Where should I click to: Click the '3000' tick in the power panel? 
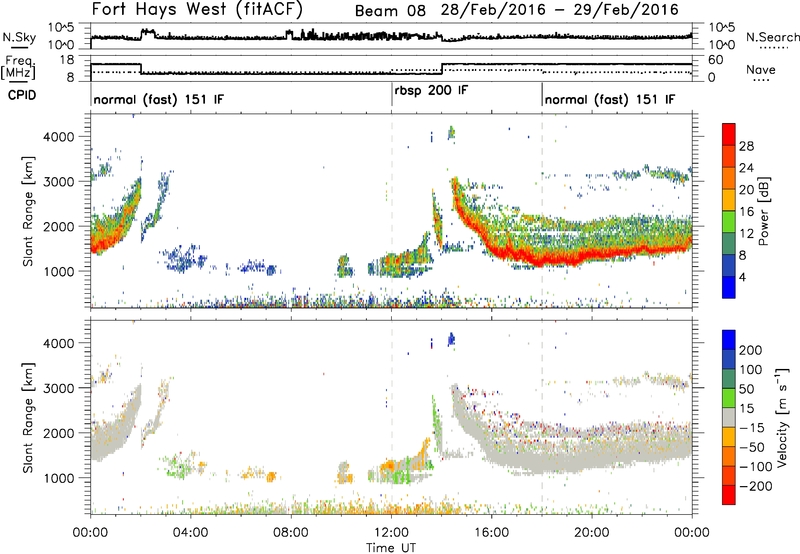pyautogui.click(x=58, y=182)
